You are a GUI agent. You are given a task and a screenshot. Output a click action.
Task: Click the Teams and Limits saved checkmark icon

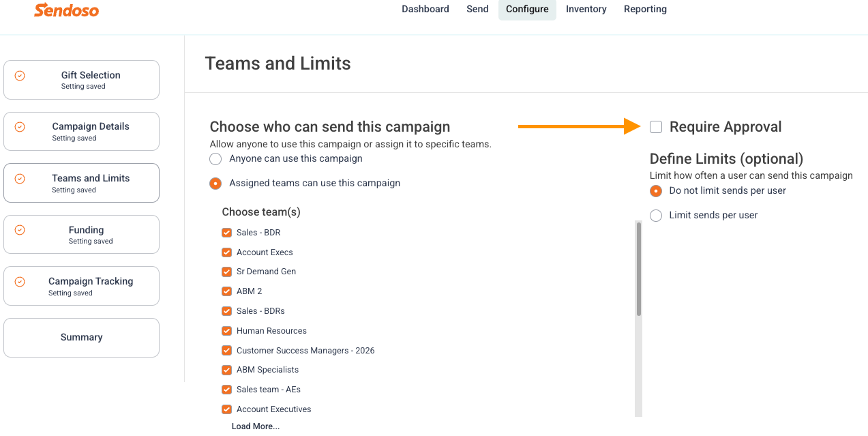20,179
